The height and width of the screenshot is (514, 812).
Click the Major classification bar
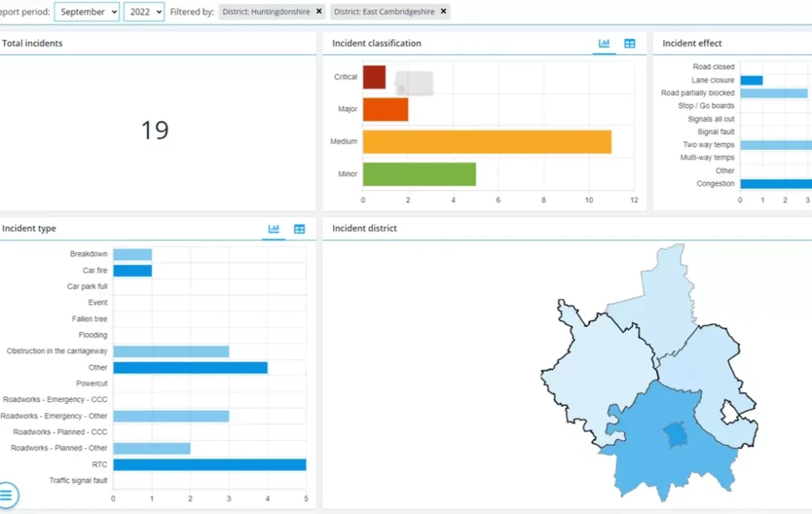click(385, 109)
